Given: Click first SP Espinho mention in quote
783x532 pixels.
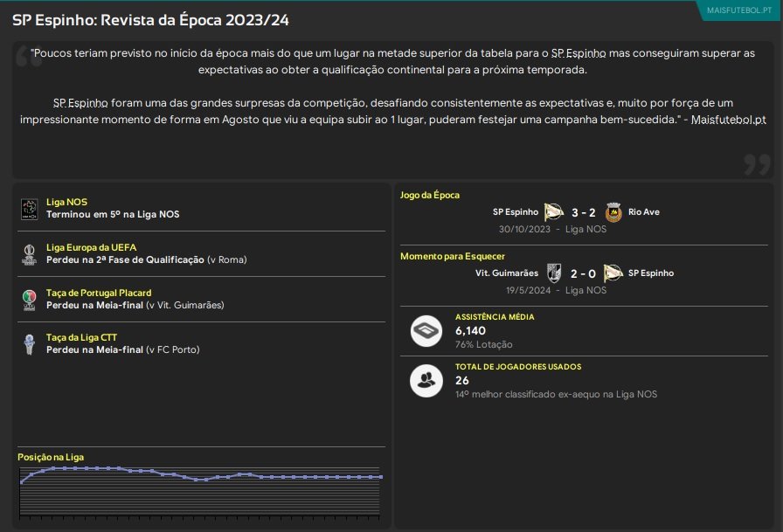Looking at the screenshot, I should point(579,53).
